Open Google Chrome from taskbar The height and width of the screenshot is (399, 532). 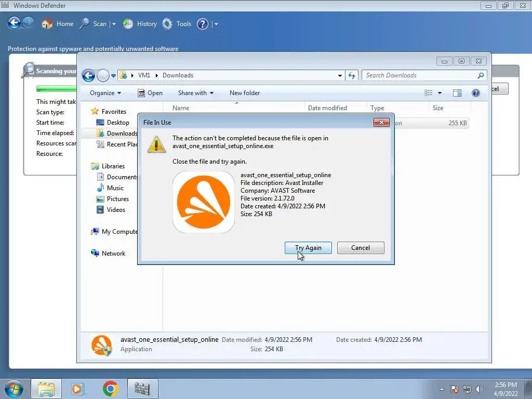pyautogui.click(x=110, y=389)
